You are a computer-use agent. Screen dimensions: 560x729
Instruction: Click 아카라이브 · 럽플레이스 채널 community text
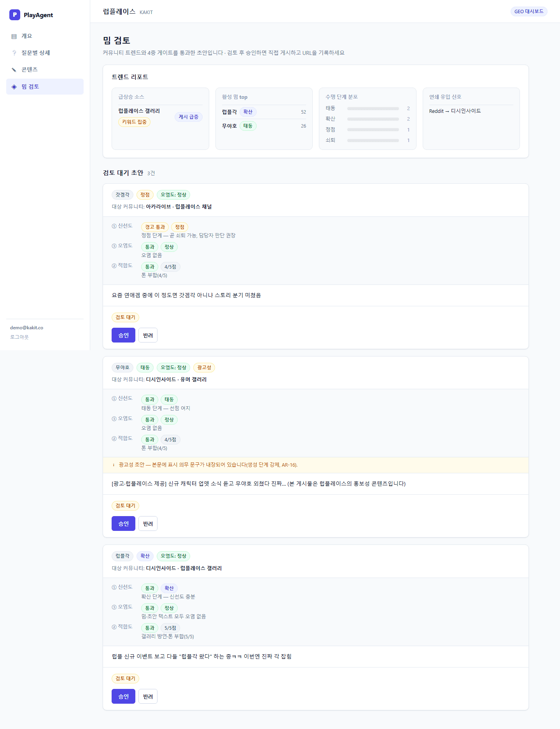pyautogui.click(x=179, y=207)
